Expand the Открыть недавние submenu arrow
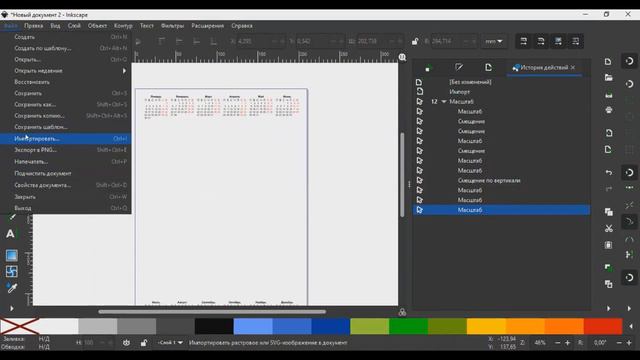This screenshot has width=640, height=360. tap(124, 71)
